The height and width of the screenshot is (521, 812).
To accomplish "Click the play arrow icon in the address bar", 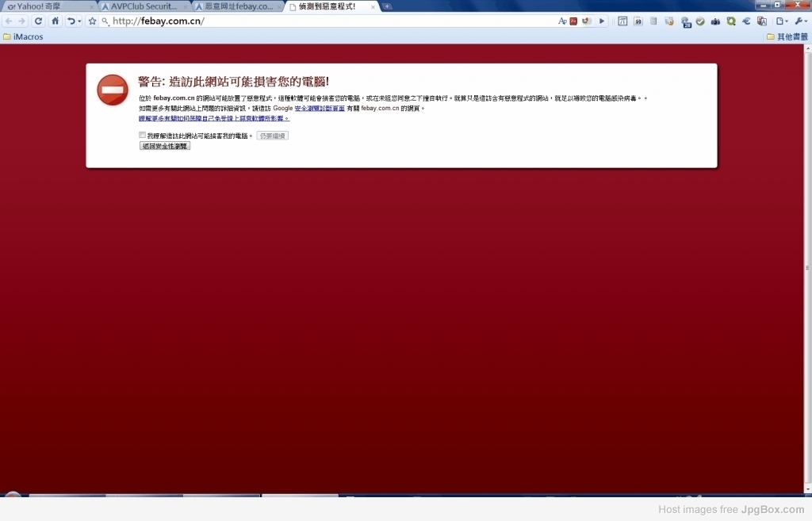I will (602, 21).
